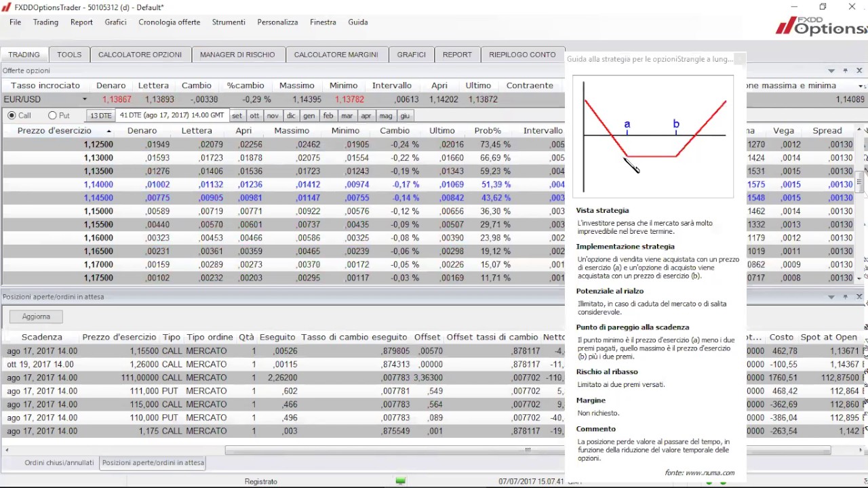This screenshot has height=488, width=868.
Task: Select the mag expiry month
Action: tap(386, 116)
